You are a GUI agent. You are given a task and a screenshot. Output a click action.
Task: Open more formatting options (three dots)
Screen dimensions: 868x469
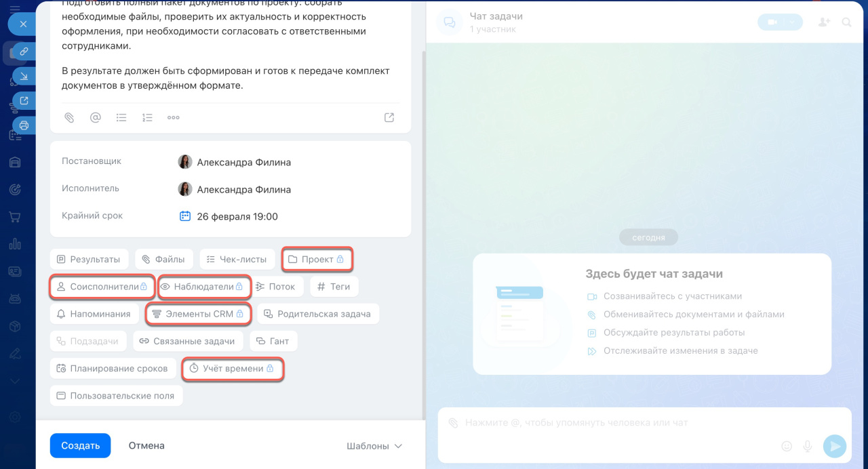174,117
